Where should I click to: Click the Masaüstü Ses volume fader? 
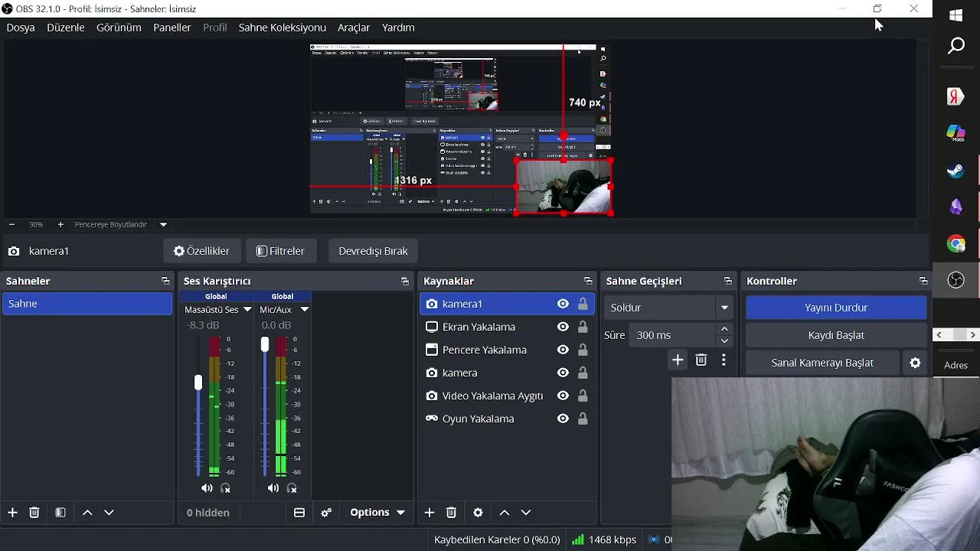point(198,382)
